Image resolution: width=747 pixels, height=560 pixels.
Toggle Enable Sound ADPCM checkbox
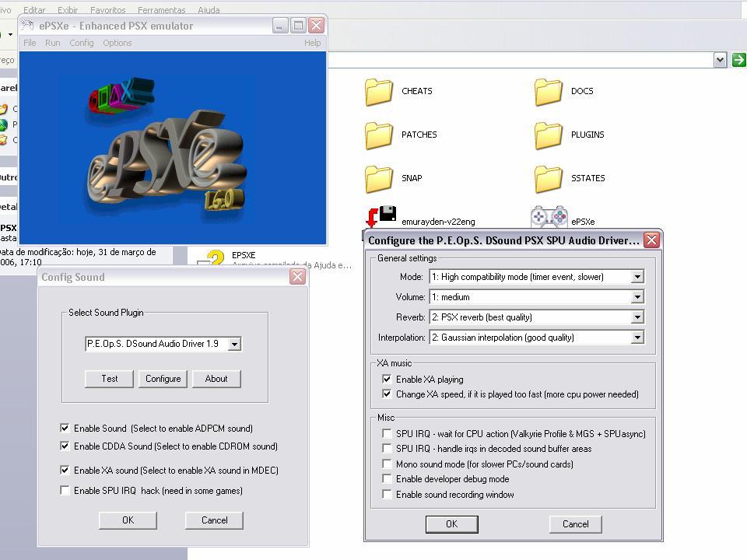point(65,428)
